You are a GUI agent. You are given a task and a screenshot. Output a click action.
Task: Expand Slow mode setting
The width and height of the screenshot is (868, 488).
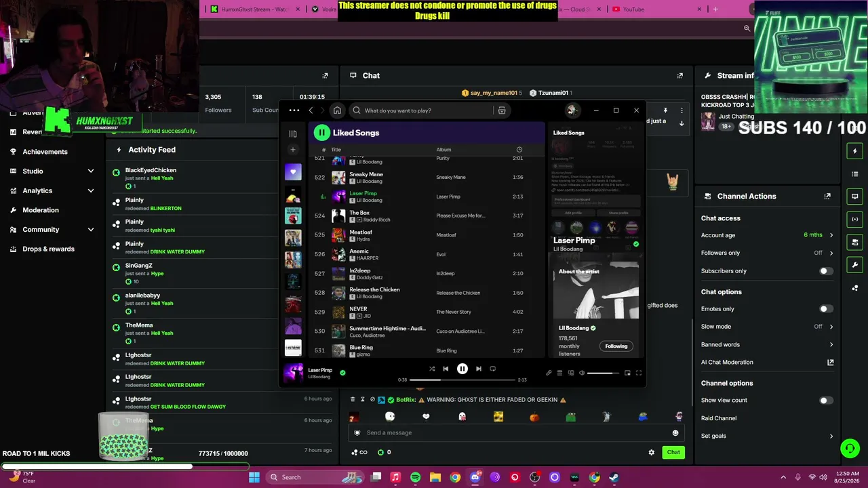pos(831,327)
